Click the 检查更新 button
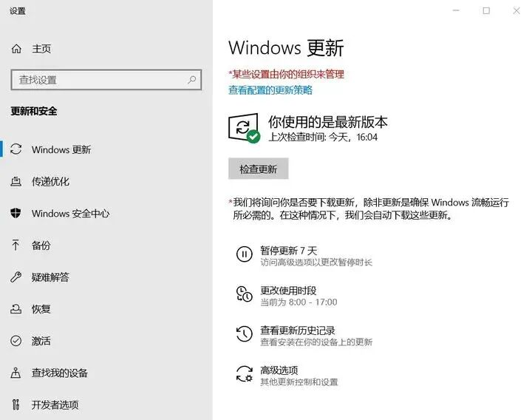 258,169
